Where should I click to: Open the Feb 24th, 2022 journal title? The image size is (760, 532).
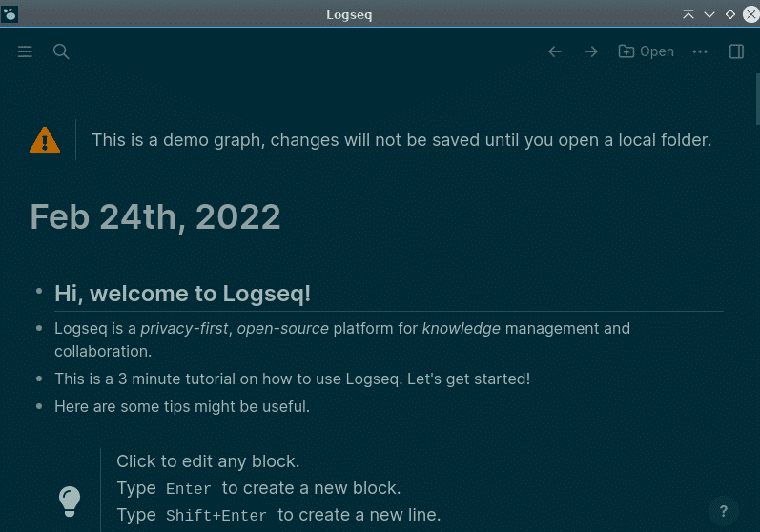[155, 216]
